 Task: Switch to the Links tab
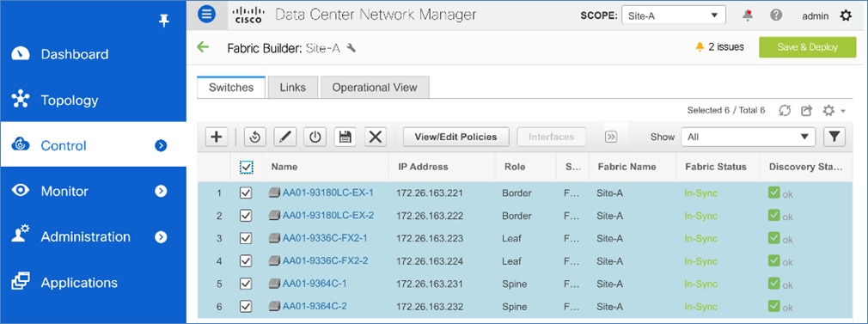point(293,88)
